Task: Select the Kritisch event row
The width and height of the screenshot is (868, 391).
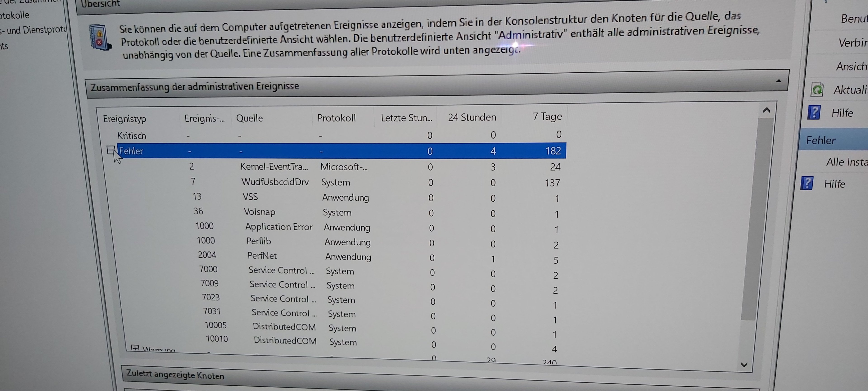Action: pos(132,136)
